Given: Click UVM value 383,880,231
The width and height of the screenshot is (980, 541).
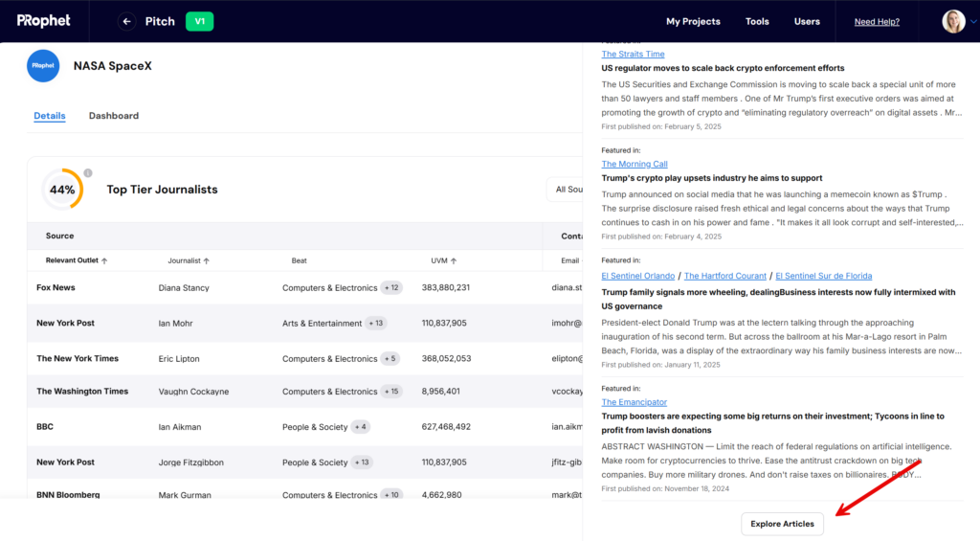Looking at the screenshot, I should click(446, 287).
